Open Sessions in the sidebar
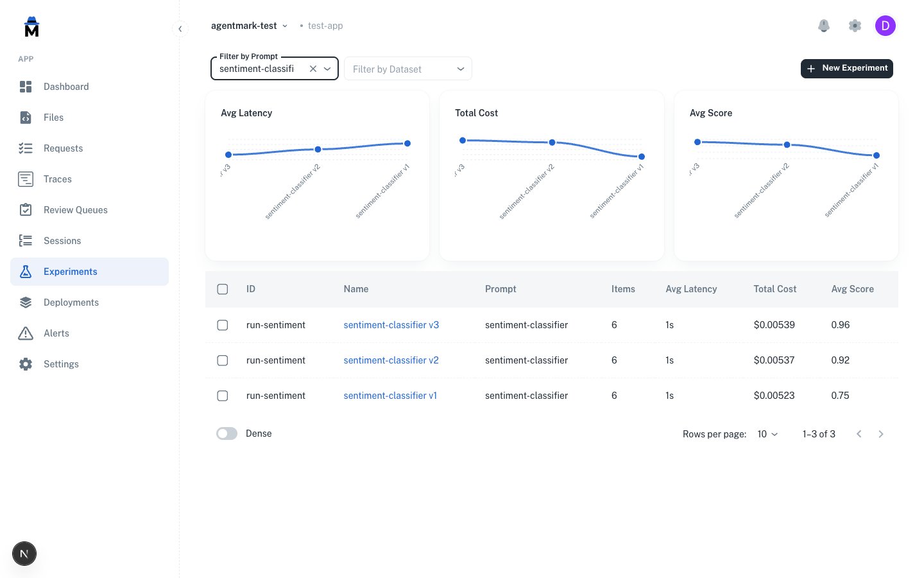The width and height of the screenshot is (924, 578). [89, 241]
